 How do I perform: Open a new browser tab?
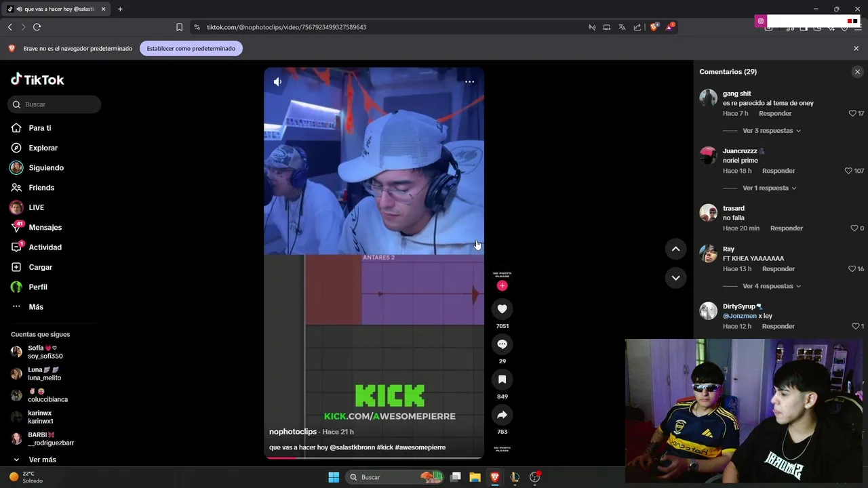pyautogui.click(x=120, y=9)
